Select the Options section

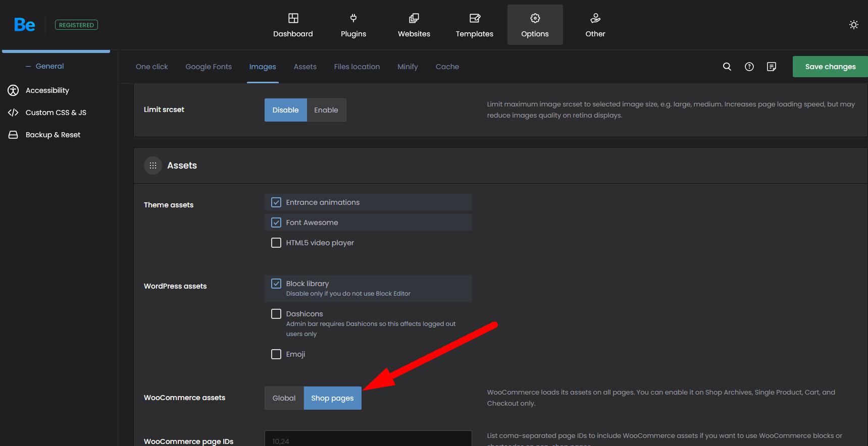(535, 25)
